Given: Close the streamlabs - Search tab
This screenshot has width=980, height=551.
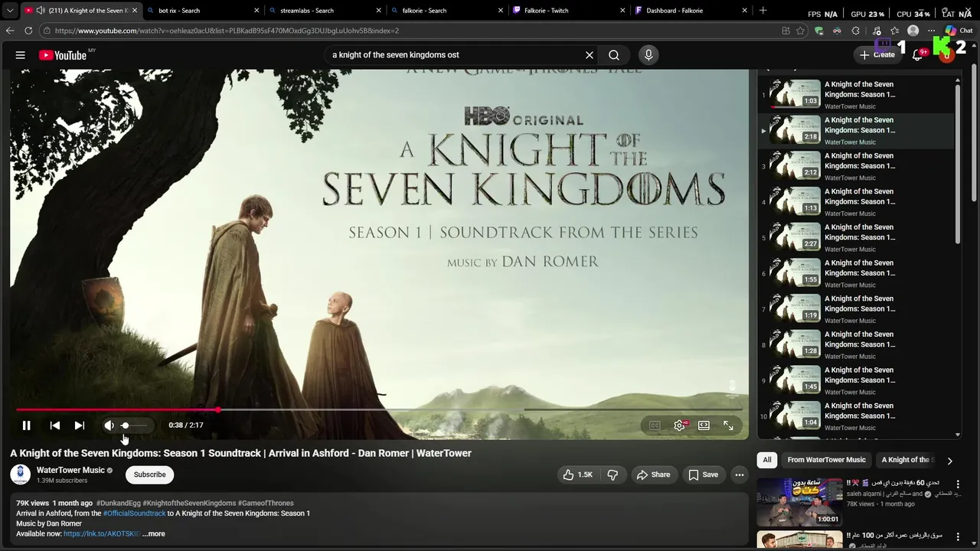Looking at the screenshot, I should pyautogui.click(x=378, y=11).
